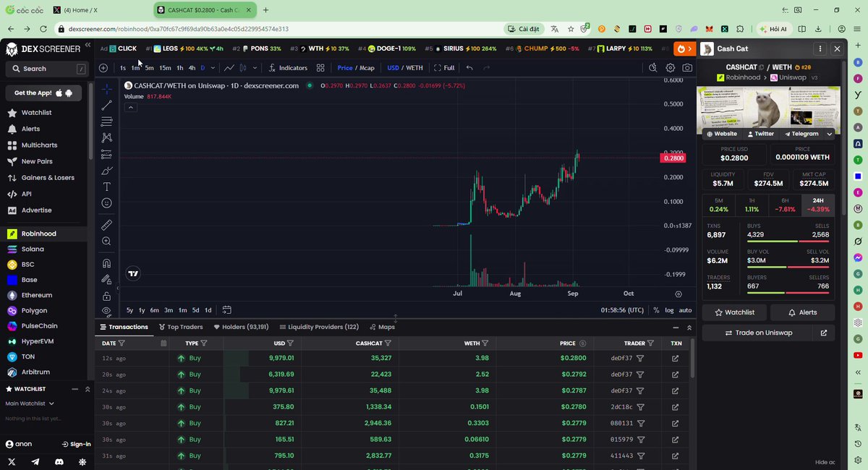Take a chart snapshot with camera icon
This screenshot has height=470, width=868.
click(x=687, y=68)
